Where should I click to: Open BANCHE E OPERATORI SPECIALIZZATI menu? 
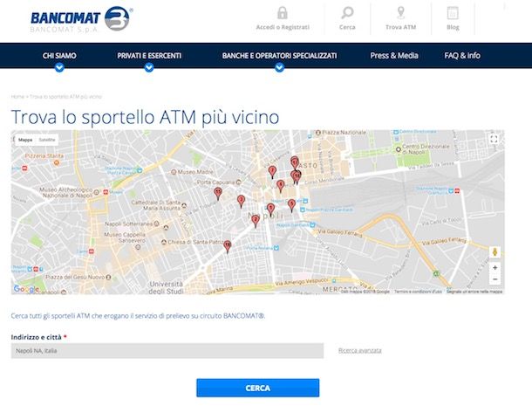[x=279, y=55]
